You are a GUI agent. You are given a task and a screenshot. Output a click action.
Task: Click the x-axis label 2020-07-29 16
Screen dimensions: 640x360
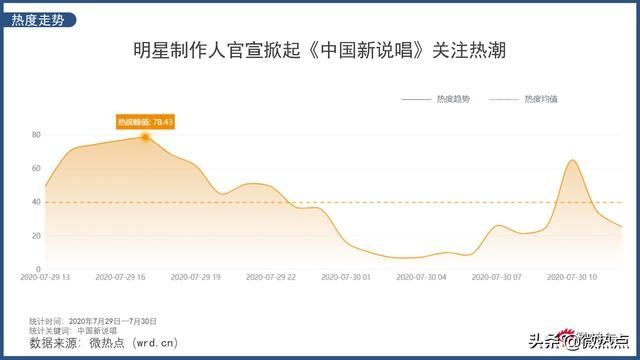click(x=120, y=277)
